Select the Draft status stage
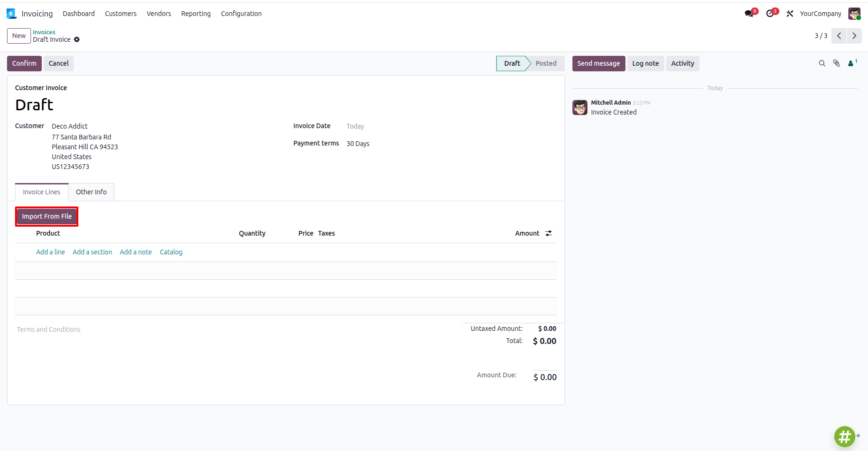 [512, 63]
